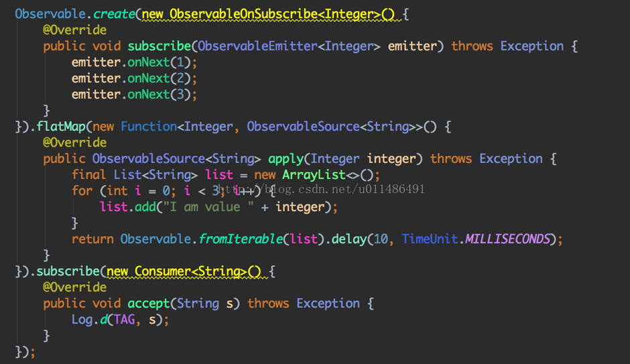Place cursor on the 'flatMap' call
630x364 pixels.
[x=61, y=127]
